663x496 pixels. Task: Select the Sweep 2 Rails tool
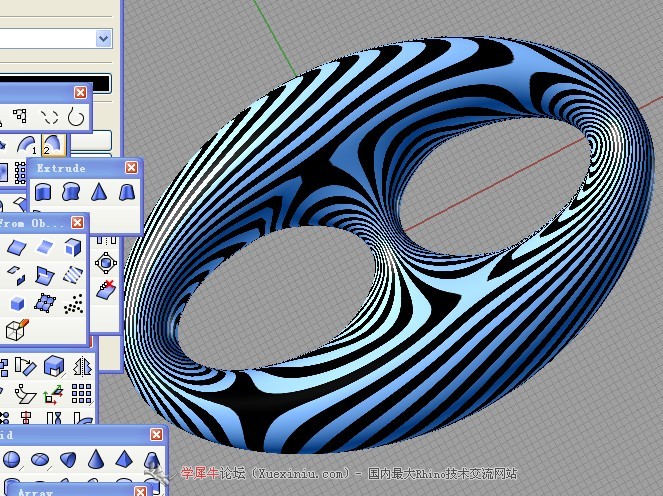(53, 145)
